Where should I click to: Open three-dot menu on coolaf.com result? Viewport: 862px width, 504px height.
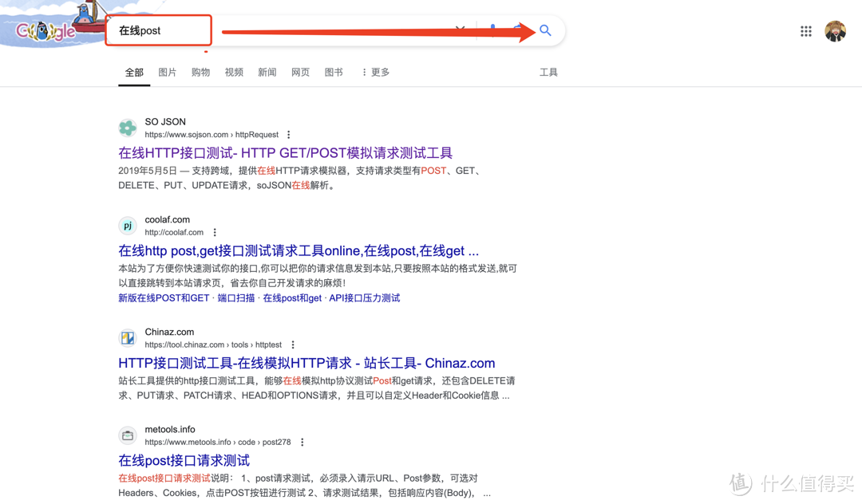coord(215,232)
